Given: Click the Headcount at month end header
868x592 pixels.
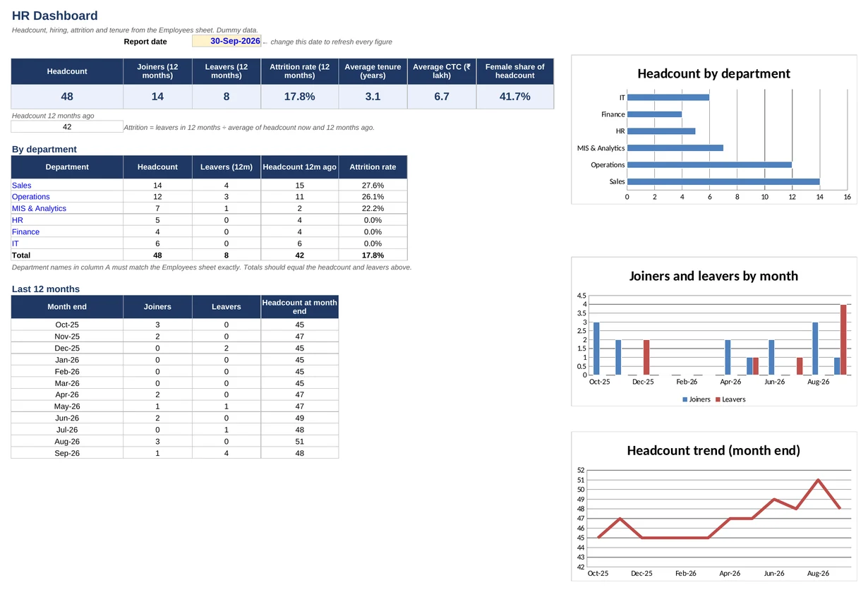Looking at the screenshot, I should pyautogui.click(x=300, y=307).
